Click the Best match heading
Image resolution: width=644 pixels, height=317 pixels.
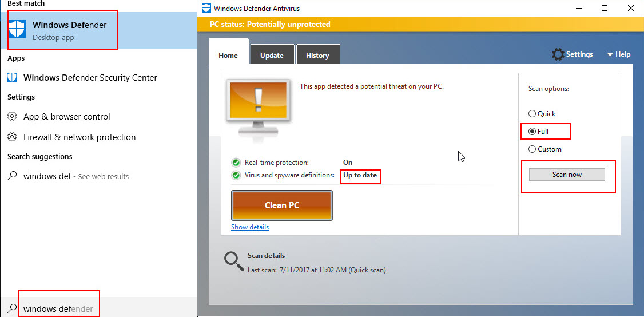(26, 3)
